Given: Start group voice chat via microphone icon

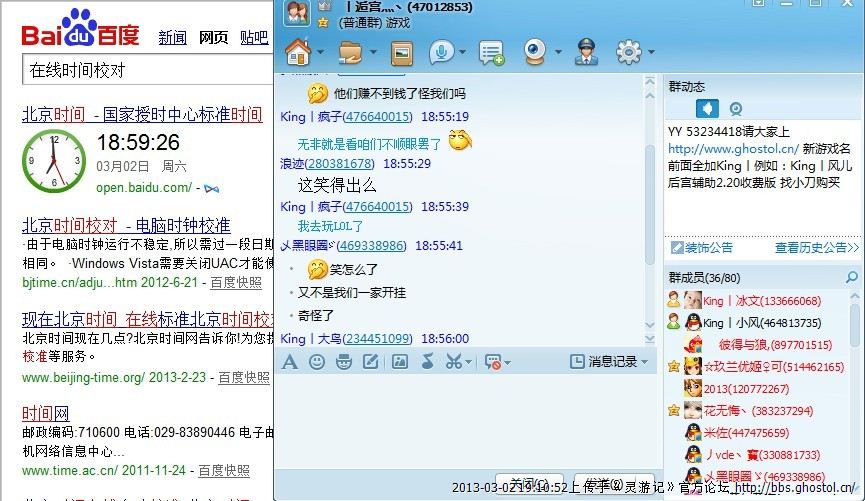Looking at the screenshot, I should pyautogui.click(x=443, y=51).
